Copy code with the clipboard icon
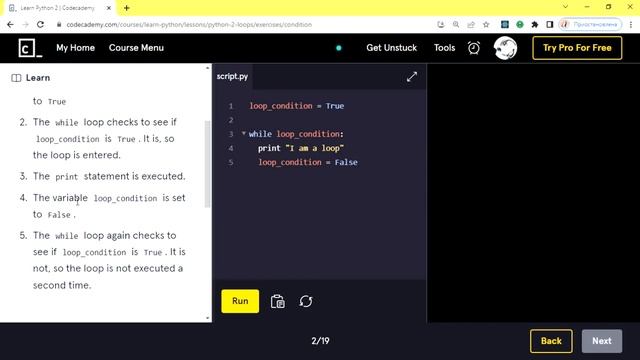640x360 pixels. 278,302
